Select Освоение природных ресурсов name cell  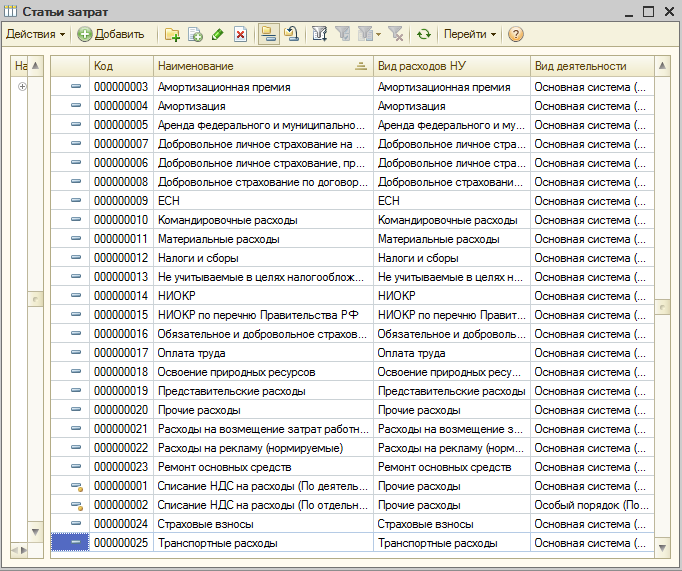(x=263, y=372)
